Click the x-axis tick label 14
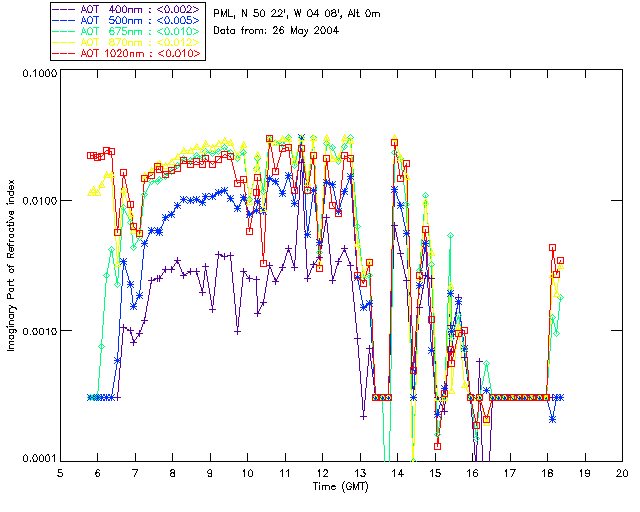The height and width of the screenshot is (512, 640). tap(398, 473)
